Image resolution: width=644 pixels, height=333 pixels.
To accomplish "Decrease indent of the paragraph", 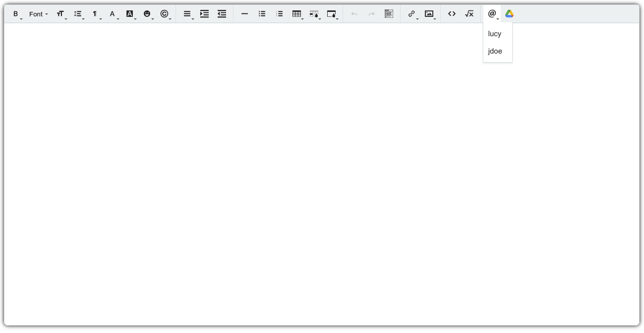I will pos(222,14).
